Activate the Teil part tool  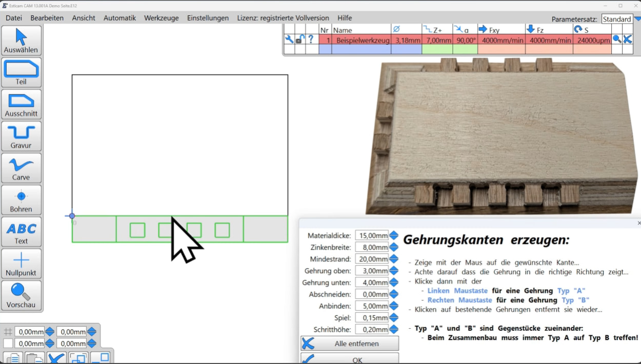[x=21, y=72]
